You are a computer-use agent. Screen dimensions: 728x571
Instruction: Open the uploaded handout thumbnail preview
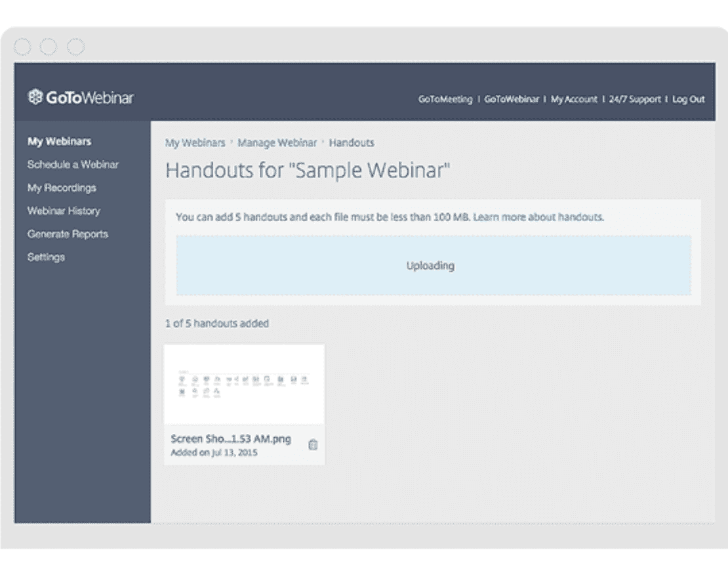[x=244, y=384]
